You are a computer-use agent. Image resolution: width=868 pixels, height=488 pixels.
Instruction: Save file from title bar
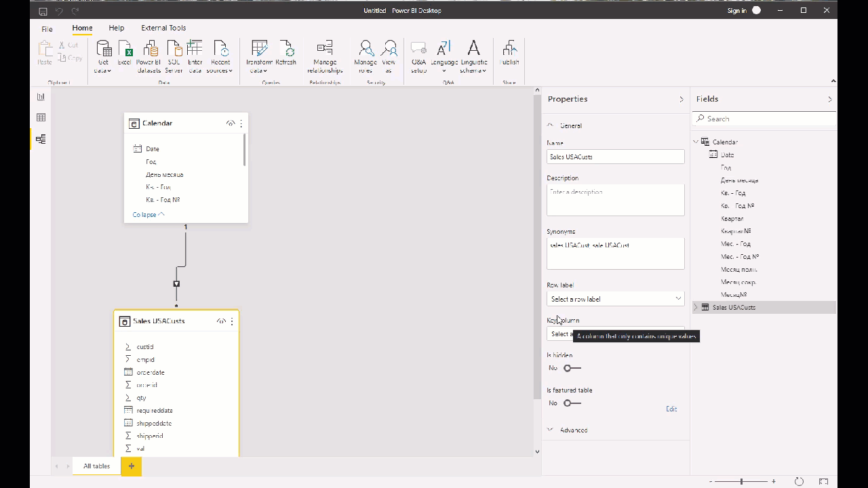(43, 11)
